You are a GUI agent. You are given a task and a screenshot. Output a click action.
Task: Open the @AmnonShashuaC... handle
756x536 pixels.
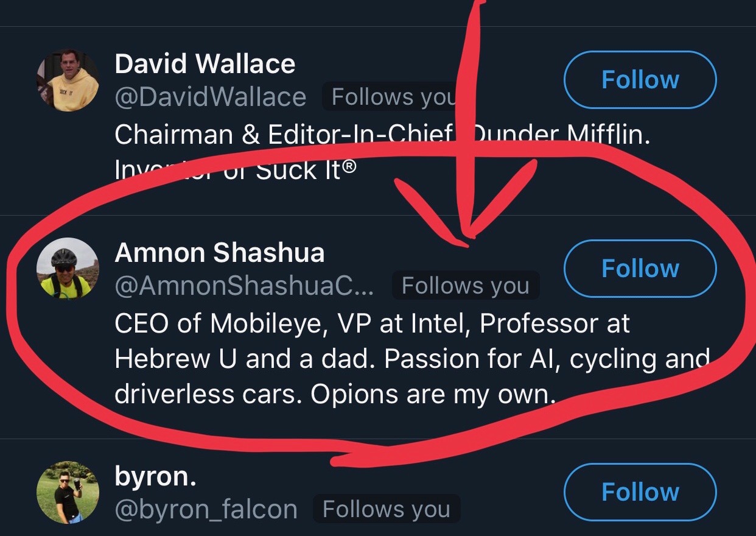pyautogui.click(x=245, y=286)
